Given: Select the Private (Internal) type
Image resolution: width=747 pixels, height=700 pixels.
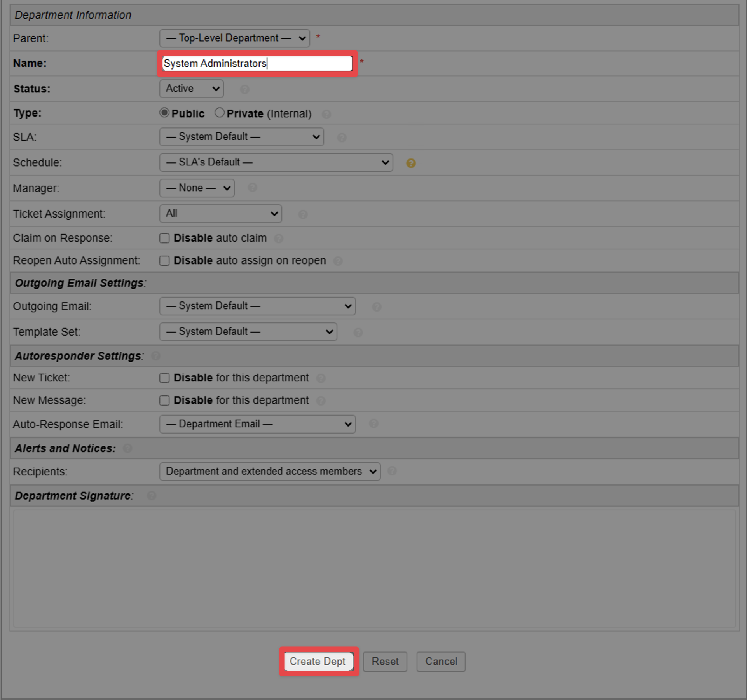Looking at the screenshot, I should coord(219,112).
